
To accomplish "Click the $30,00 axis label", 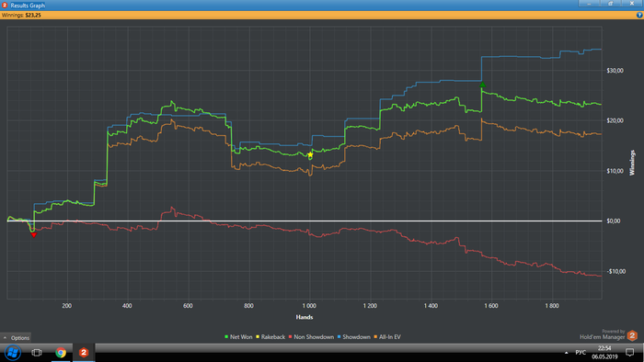I will click(x=615, y=71).
